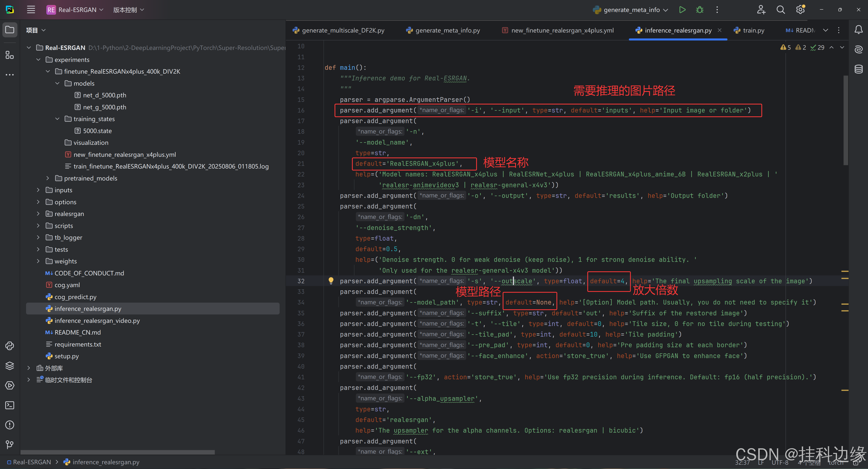Collapse the experiments folder
Image resolution: width=868 pixels, height=469 pixels.
(x=38, y=60)
